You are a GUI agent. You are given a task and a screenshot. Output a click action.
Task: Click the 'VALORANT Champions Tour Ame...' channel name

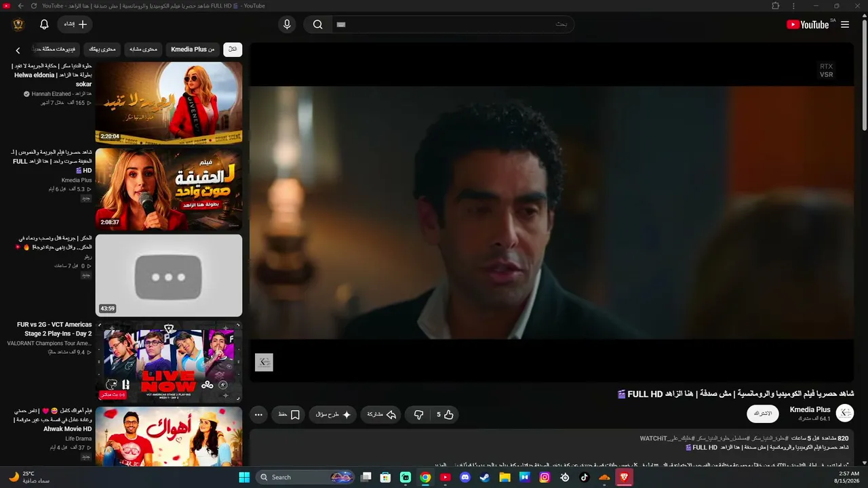(x=50, y=344)
